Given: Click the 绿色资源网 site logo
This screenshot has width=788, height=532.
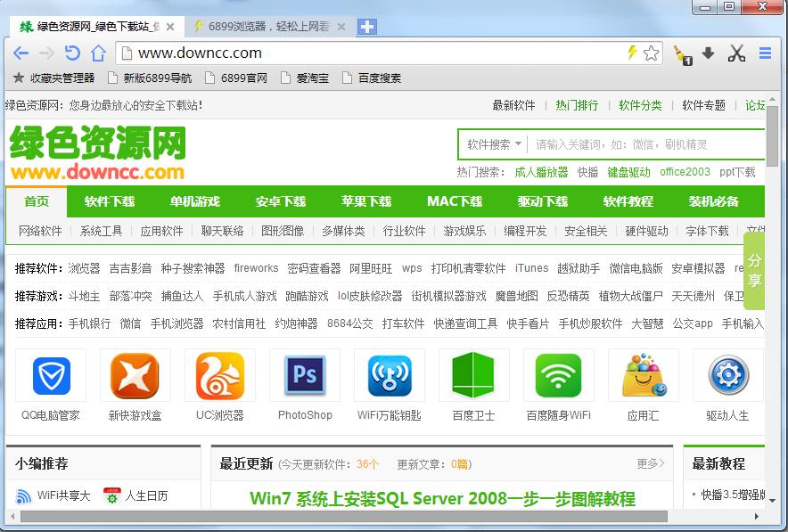Looking at the screenshot, I should coord(98,152).
